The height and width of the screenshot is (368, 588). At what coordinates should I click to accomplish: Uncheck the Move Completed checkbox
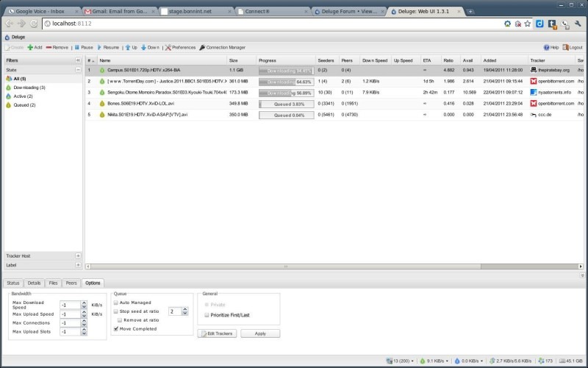point(116,329)
